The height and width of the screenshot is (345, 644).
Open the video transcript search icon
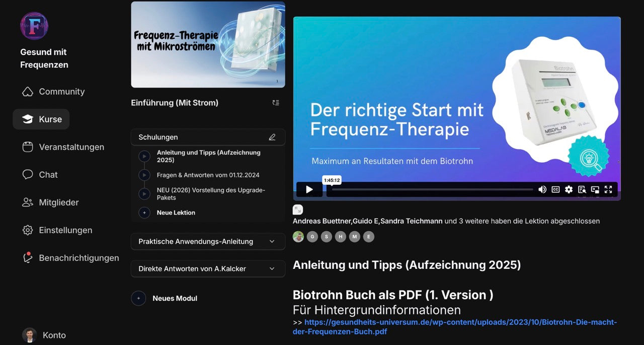(582, 189)
